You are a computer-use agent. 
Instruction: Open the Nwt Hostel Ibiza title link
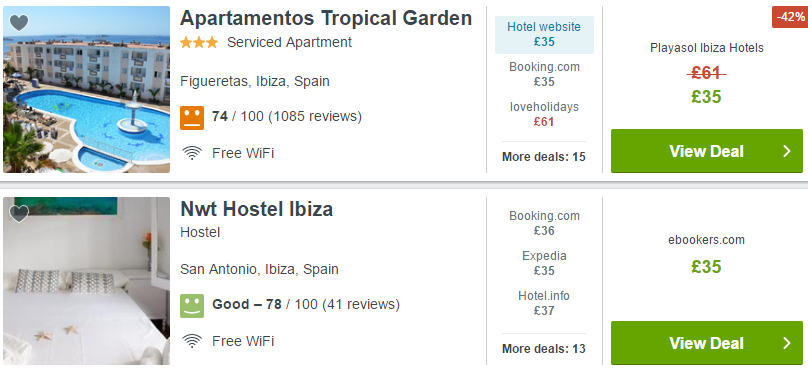pos(257,209)
